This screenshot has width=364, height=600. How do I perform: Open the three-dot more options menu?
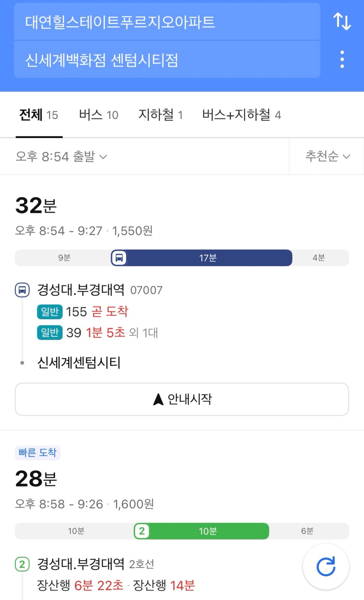[342, 59]
